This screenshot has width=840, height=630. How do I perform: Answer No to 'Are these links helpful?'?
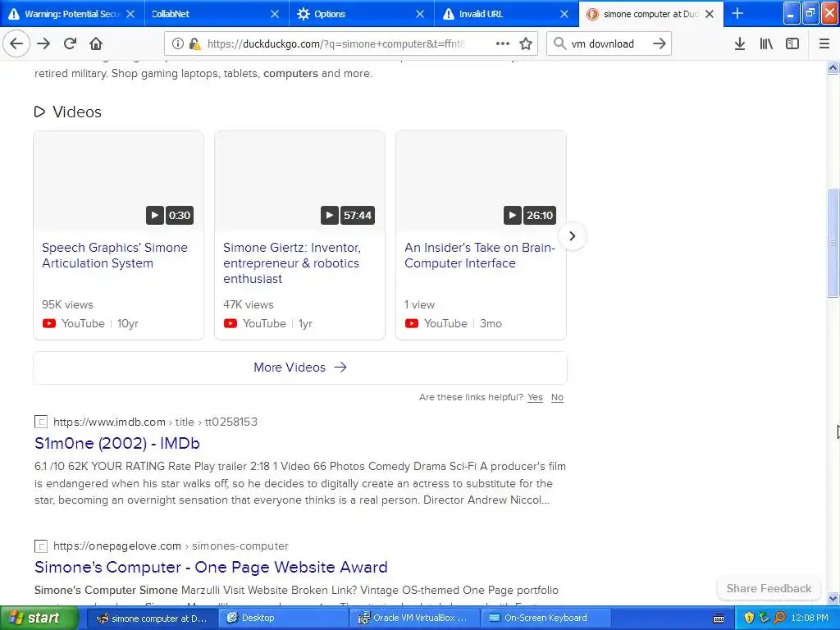point(557,398)
